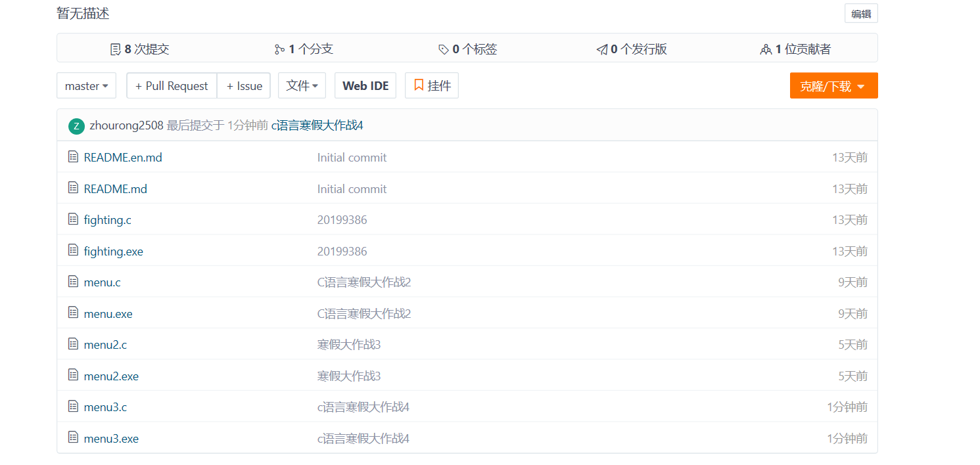Click Initial commit message for README.md

click(x=352, y=189)
